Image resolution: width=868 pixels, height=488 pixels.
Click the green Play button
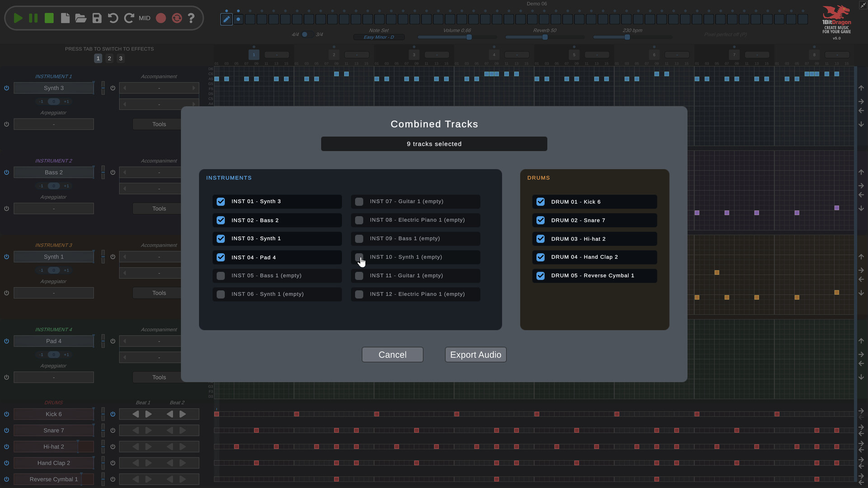coord(18,18)
